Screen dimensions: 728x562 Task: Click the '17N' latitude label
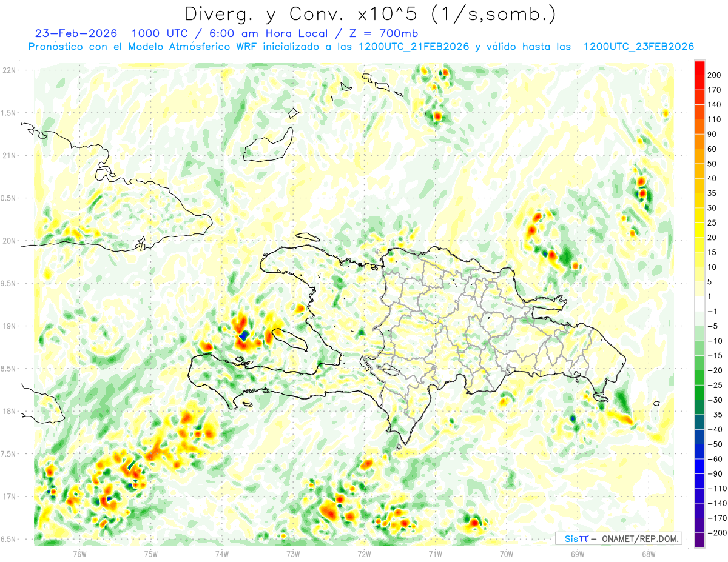9,497
